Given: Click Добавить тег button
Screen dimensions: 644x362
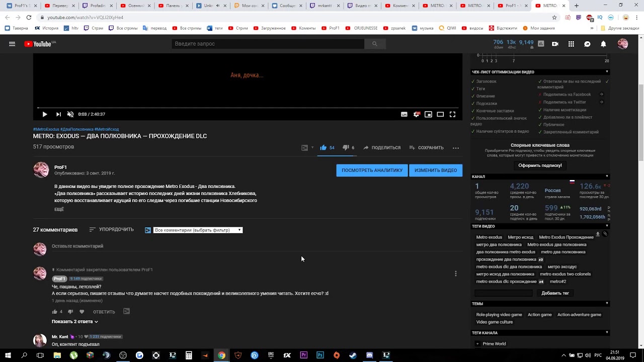Looking at the screenshot, I should pos(555,293).
